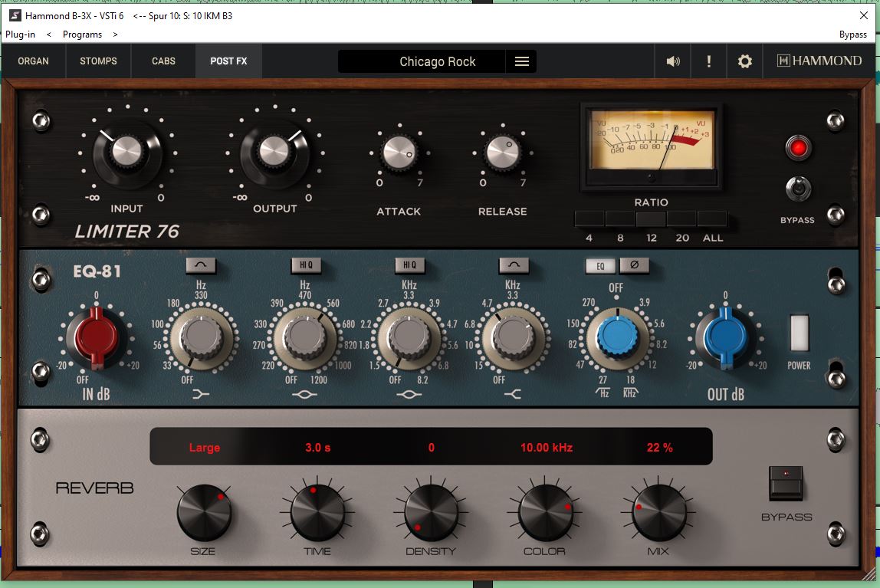The width and height of the screenshot is (880, 588).
Task: Click the reverb density value '0'
Action: point(431,448)
